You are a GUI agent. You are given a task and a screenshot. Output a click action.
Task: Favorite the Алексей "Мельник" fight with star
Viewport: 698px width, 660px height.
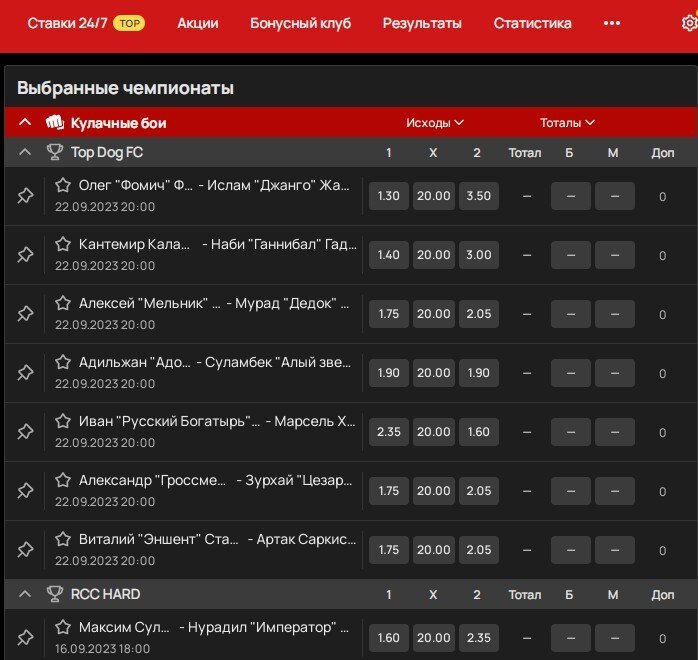click(63, 303)
